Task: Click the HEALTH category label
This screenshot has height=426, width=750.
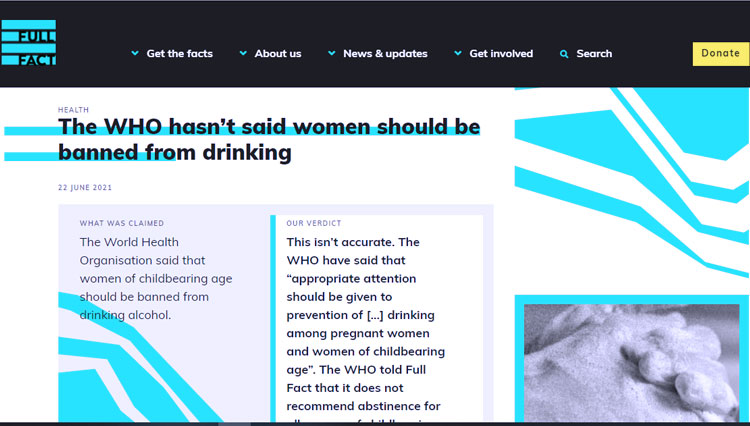Action: [73, 110]
